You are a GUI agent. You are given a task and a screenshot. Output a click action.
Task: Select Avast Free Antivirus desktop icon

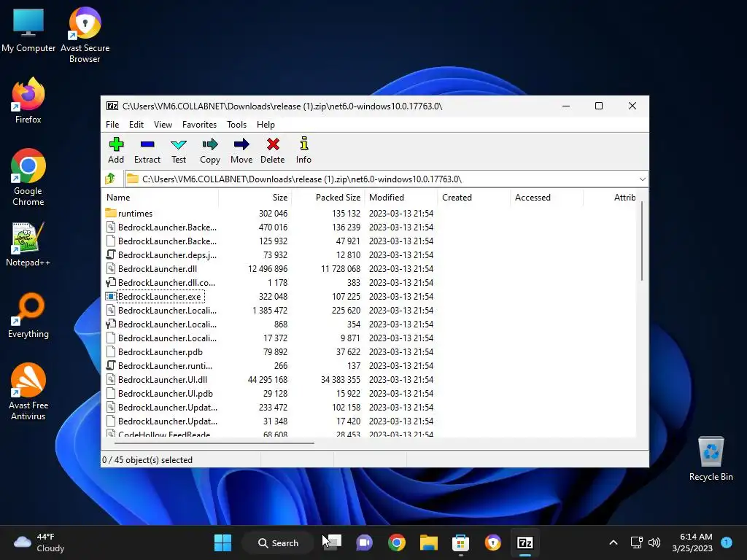pos(28,392)
